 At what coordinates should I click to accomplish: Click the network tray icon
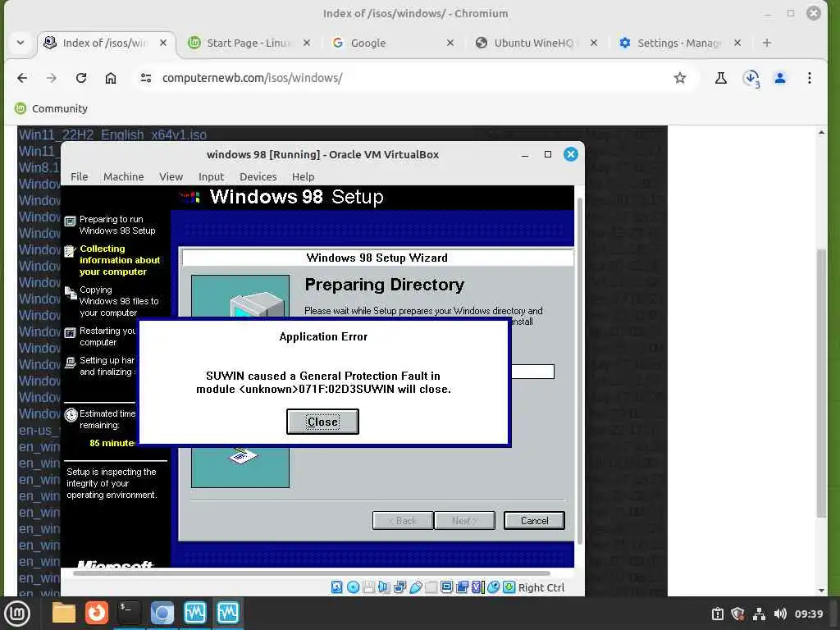click(x=759, y=614)
